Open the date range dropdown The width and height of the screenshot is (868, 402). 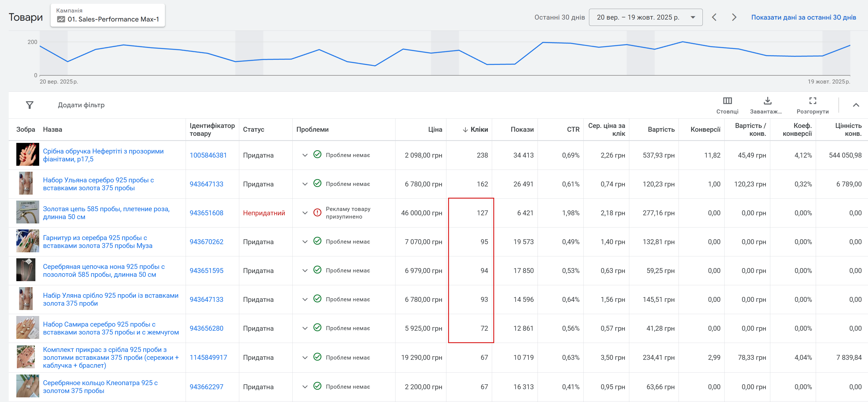645,17
